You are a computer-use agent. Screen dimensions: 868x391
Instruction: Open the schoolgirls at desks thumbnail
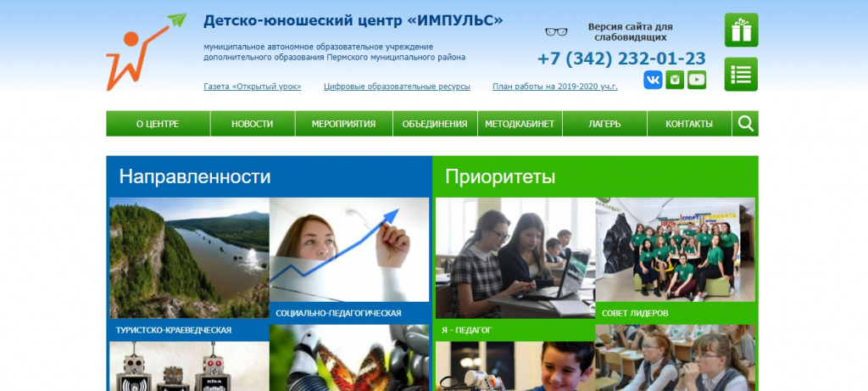[676, 358]
